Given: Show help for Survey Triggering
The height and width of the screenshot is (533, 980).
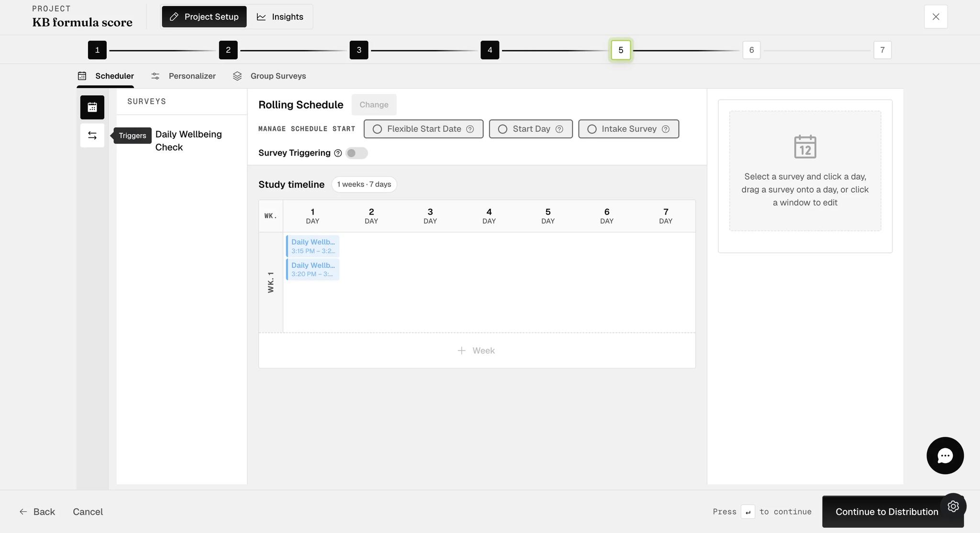Looking at the screenshot, I should [338, 153].
